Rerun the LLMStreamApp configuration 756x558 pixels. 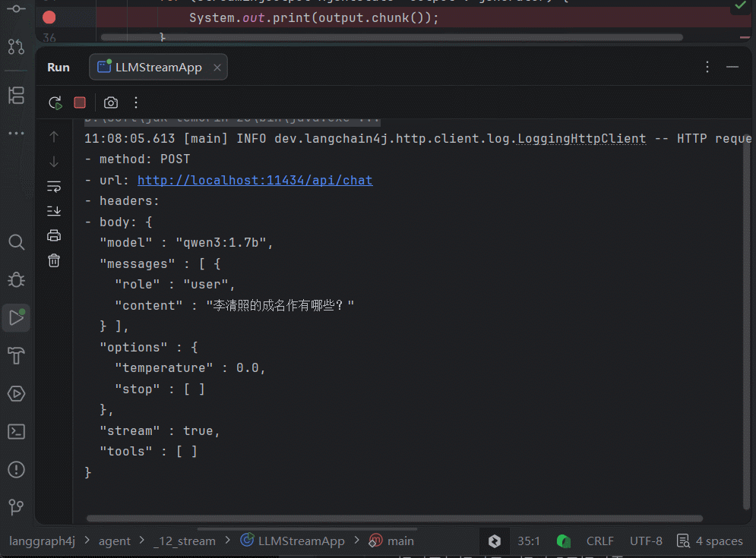coord(55,102)
